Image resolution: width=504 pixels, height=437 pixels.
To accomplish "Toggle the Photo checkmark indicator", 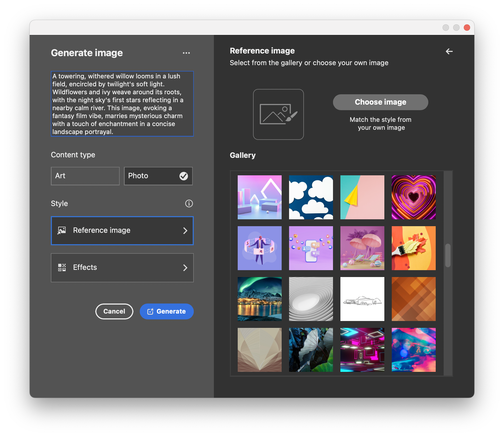I will 184,176.
